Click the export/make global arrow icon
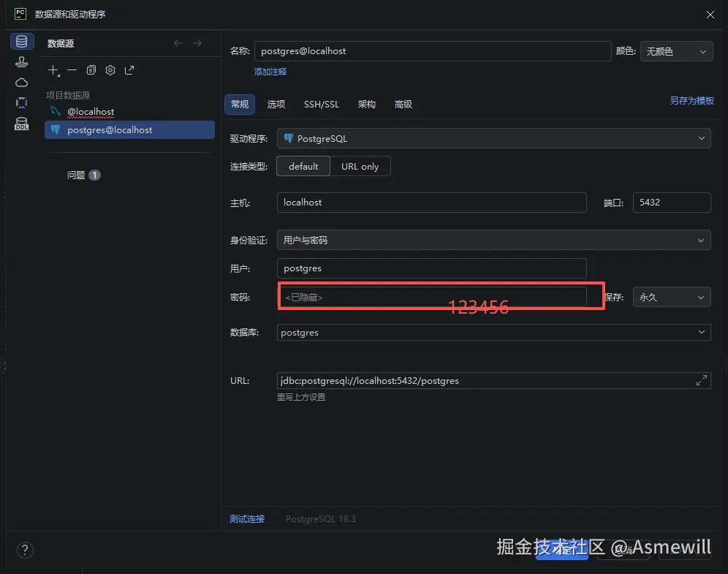 [x=129, y=70]
